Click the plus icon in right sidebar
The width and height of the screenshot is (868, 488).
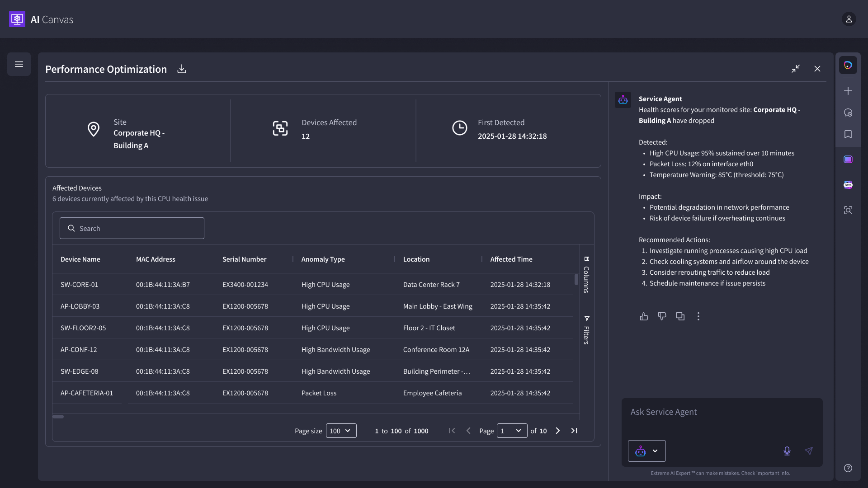coord(848,91)
